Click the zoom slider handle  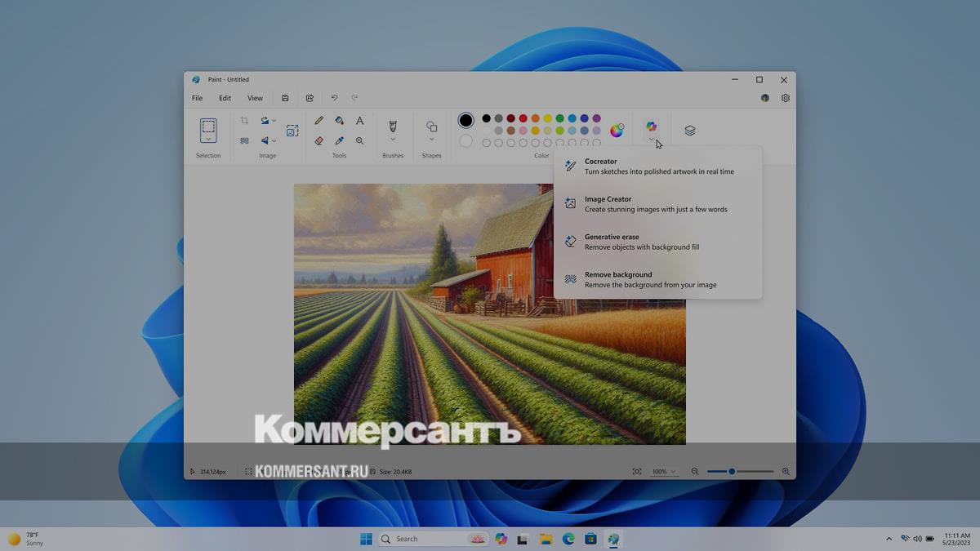(x=732, y=472)
